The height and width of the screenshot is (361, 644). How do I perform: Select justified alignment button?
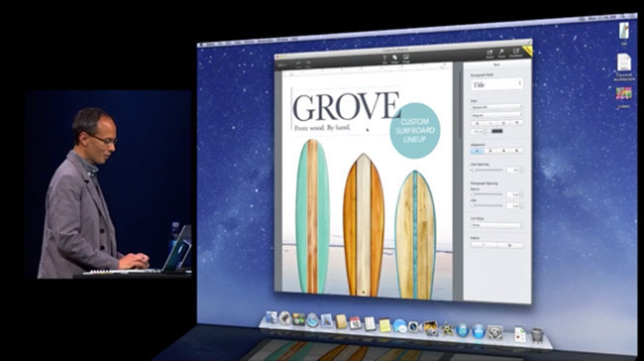(x=516, y=151)
